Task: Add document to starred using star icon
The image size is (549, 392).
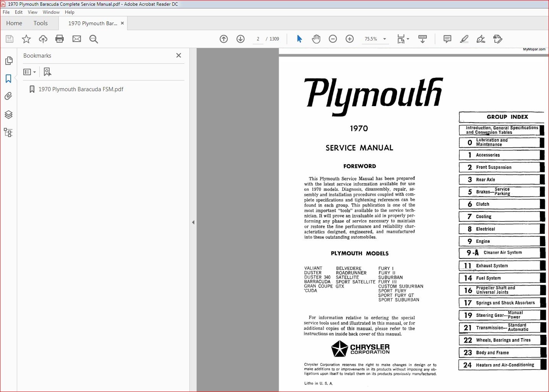Action: pyautogui.click(x=26, y=39)
